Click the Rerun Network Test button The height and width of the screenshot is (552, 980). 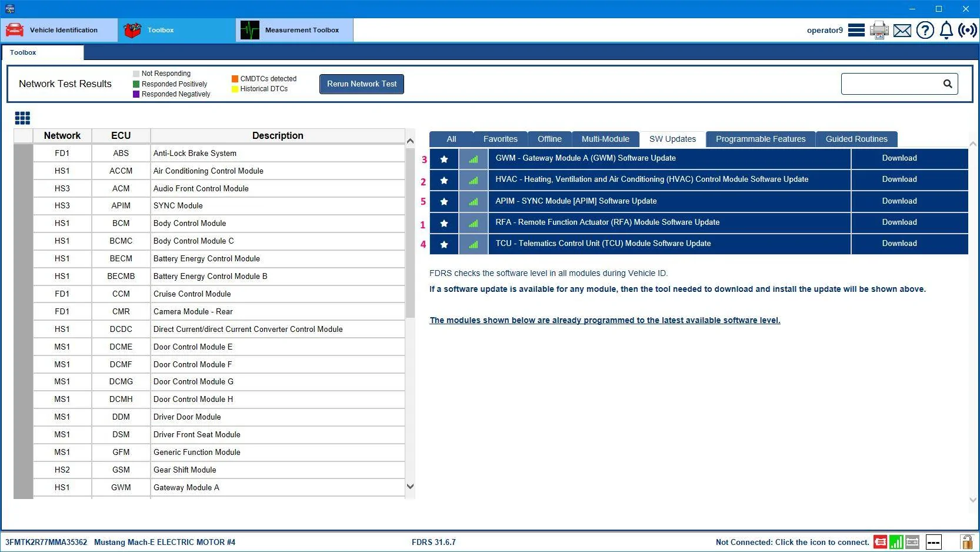tap(362, 84)
